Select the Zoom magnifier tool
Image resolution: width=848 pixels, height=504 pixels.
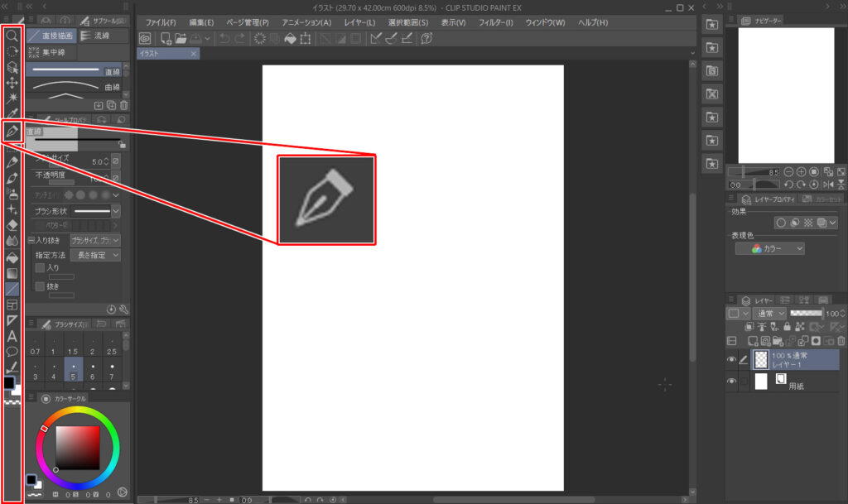pyautogui.click(x=12, y=36)
